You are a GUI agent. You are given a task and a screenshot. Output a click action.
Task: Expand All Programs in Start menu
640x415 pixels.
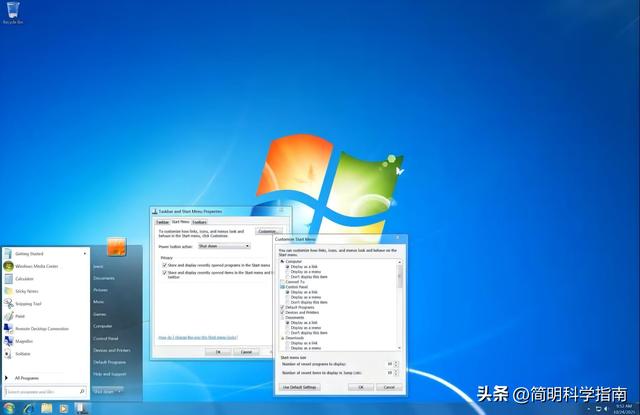click(x=27, y=378)
